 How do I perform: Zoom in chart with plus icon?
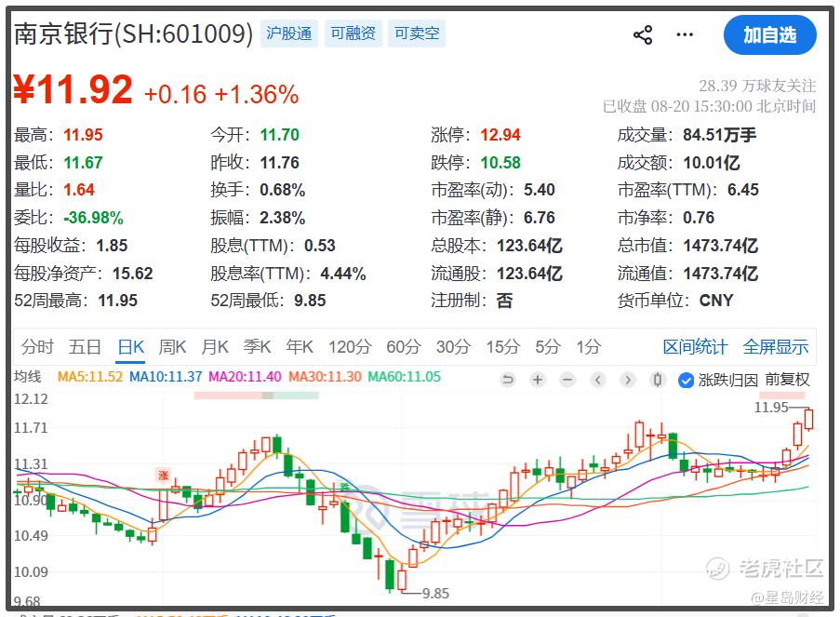[x=538, y=380]
